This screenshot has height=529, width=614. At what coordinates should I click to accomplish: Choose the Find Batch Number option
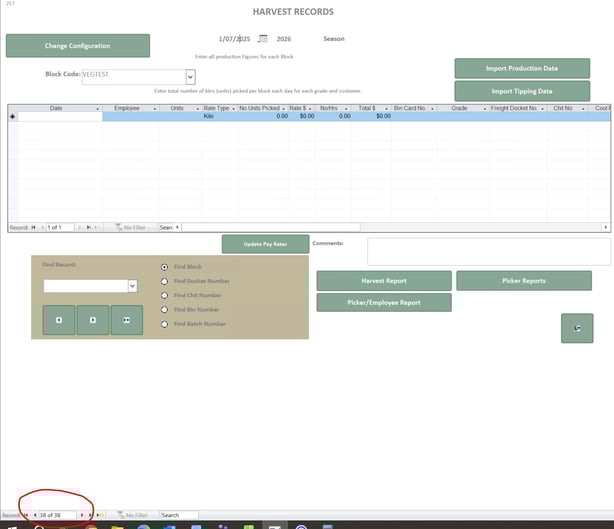[x=165, y=324]
